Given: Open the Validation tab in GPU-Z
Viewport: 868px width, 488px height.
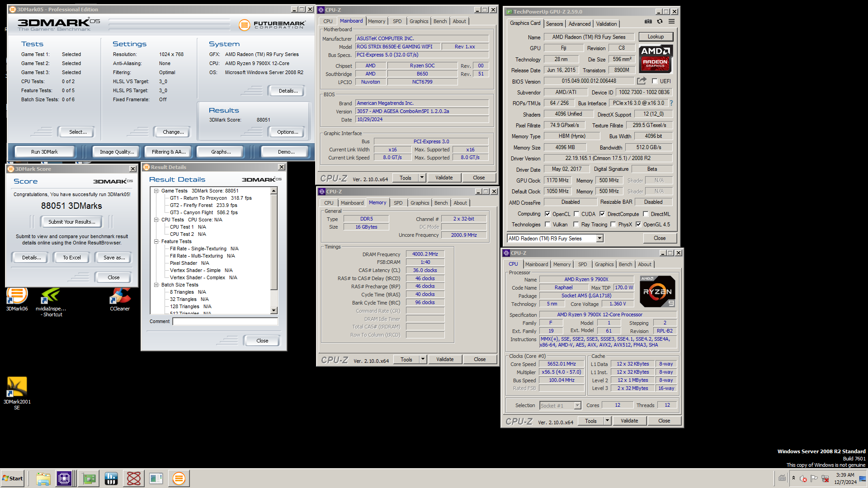Looking at the screenshot, I should pos(606,24).
